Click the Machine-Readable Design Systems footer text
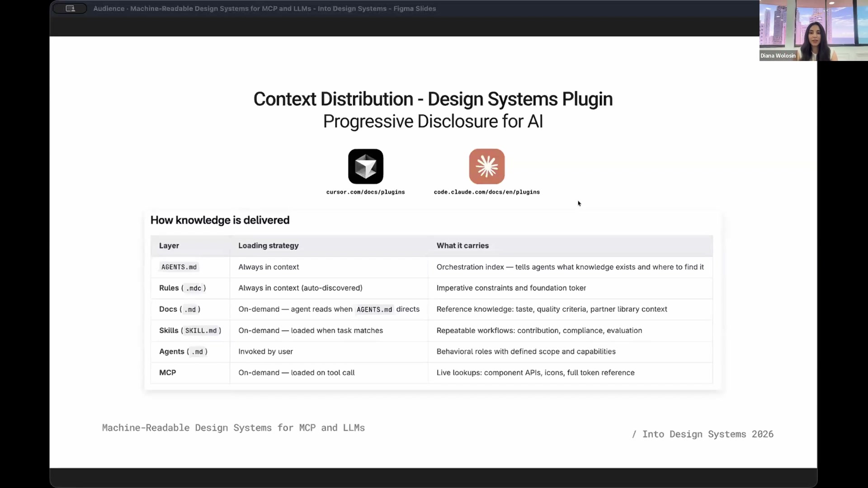The height and width of the screenshot is (488, 868). (x=233, y=427)
